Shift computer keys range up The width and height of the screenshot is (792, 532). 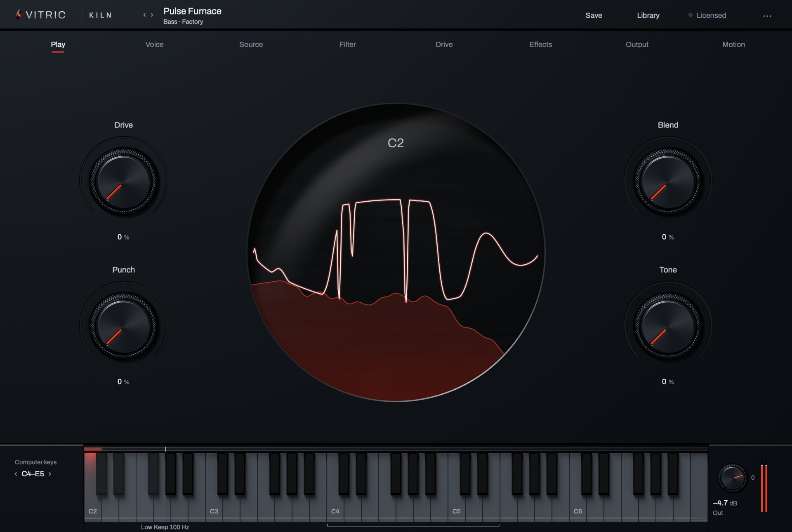tap(50, 474)
